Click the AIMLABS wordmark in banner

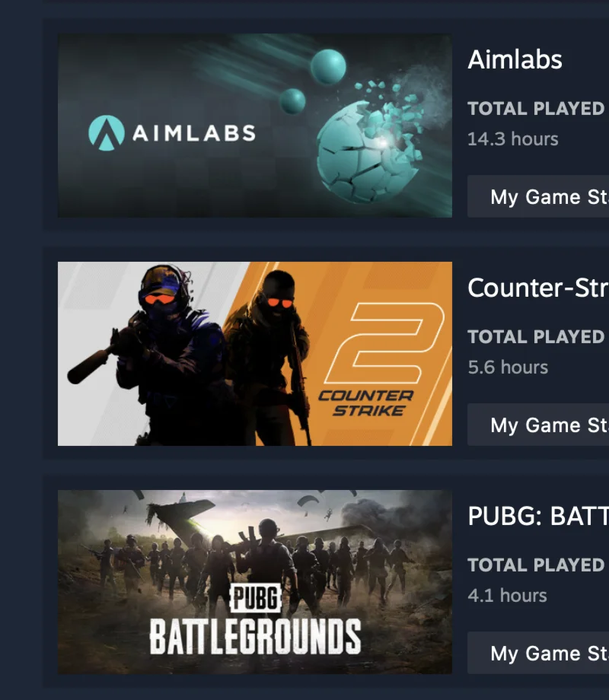click(194, 133)
